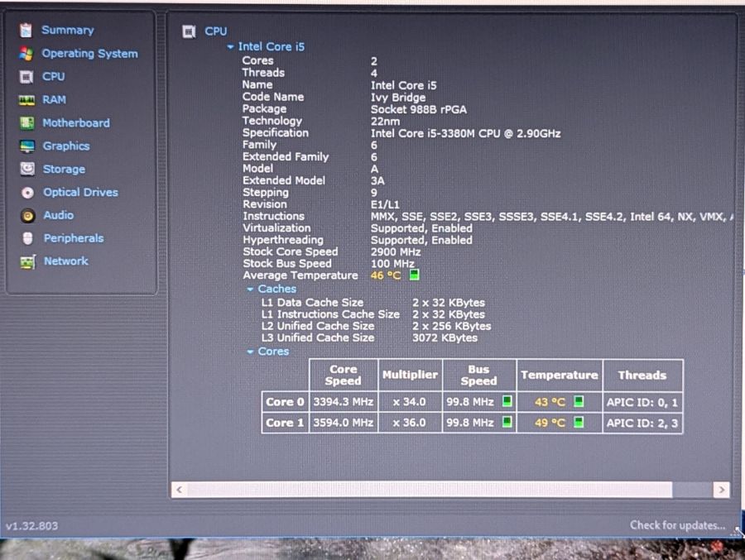The height and width of the screenshot is (560, 745).
Task: Open the Audio section
Action: pyautogui.click(x=59, y=215)
